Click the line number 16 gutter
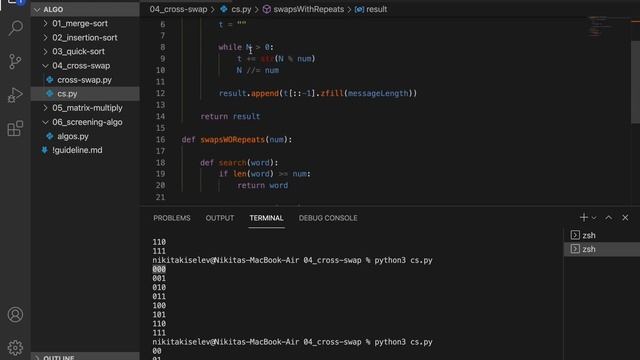The height and width of the screenshot is (360, 640). (x=160, y=140)
